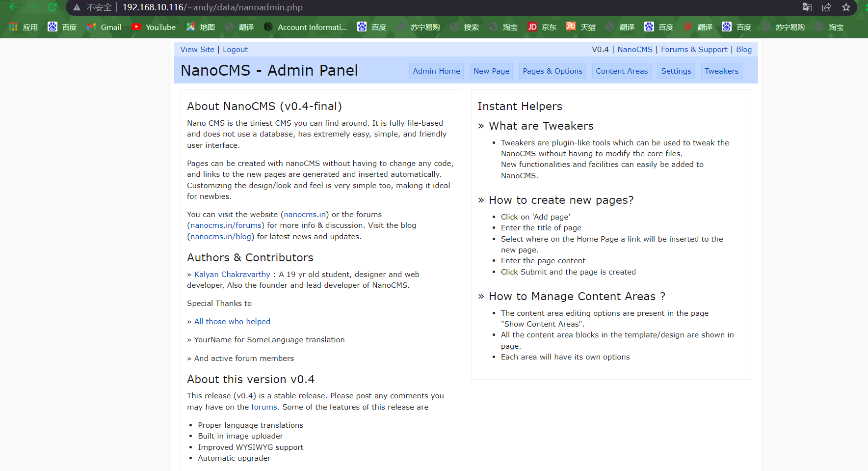Open the Account Informati... bookmark
The width and height of the screenshot is (868, 471).
point(305,27)
